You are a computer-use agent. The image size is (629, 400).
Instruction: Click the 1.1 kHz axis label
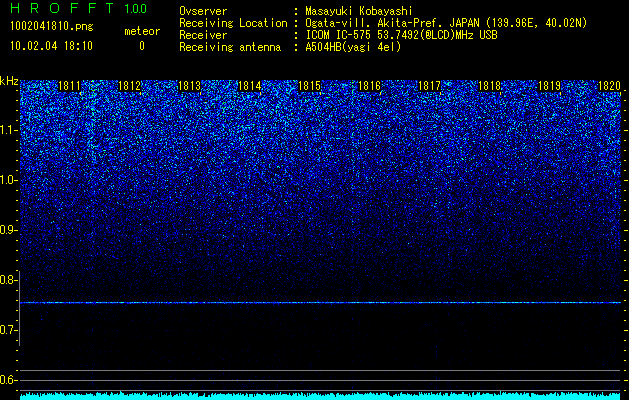click(8, 130)
